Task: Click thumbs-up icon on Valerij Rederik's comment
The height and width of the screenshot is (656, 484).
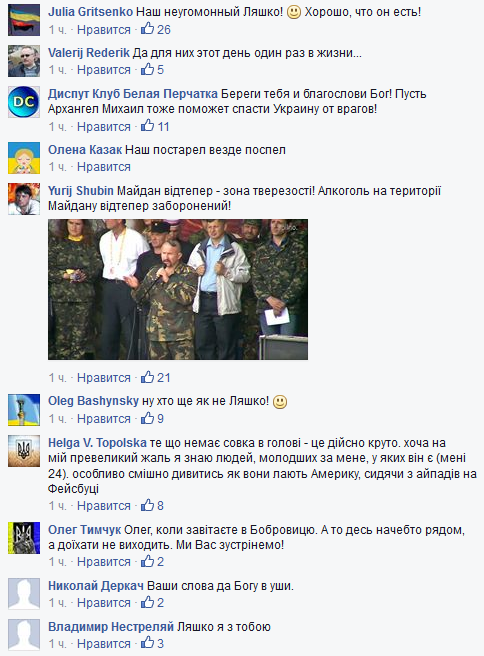Action: click(x=147, y=69)
